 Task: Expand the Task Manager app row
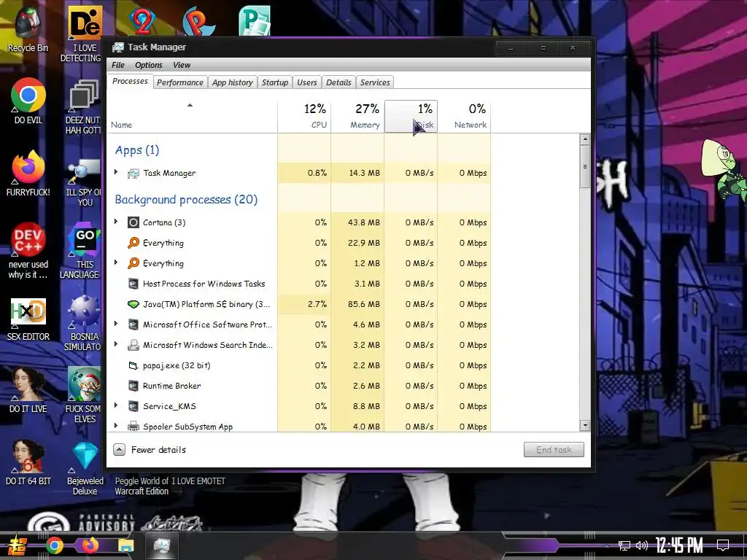coord(116,172)
